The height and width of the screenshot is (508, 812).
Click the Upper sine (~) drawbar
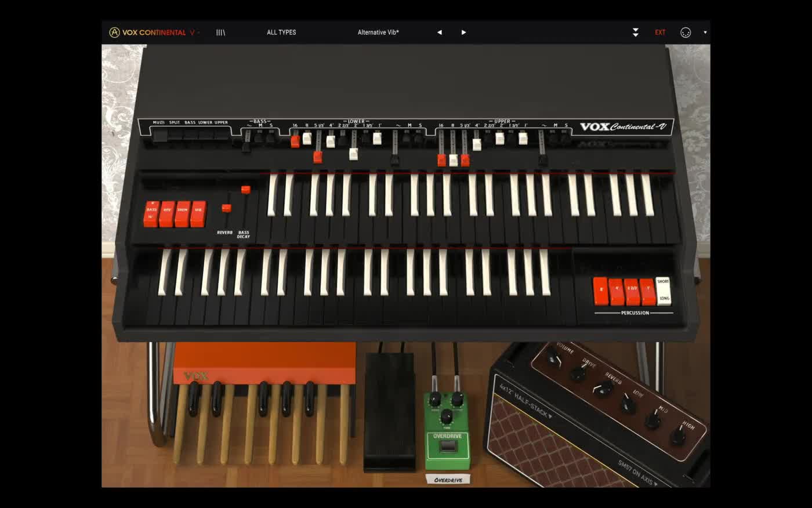pyautogui.click(x=542, y=159)
